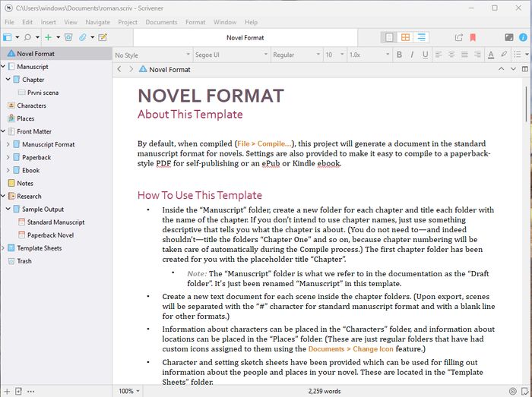Click the Search magnifier icon
The height and width of the screenshot is (397, 532).
(28, 37)
